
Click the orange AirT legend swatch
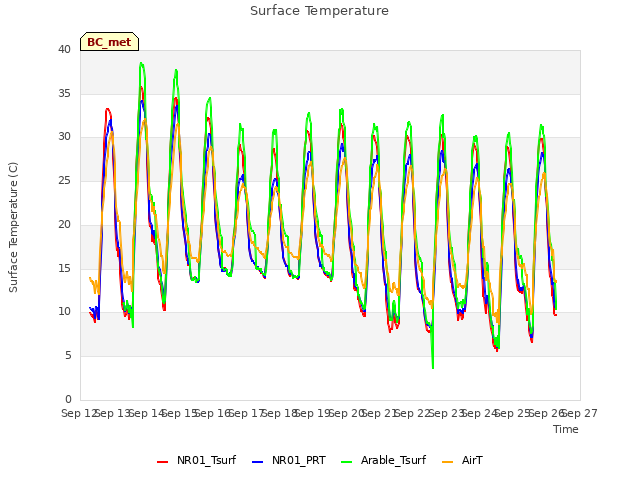pos(447,462)
